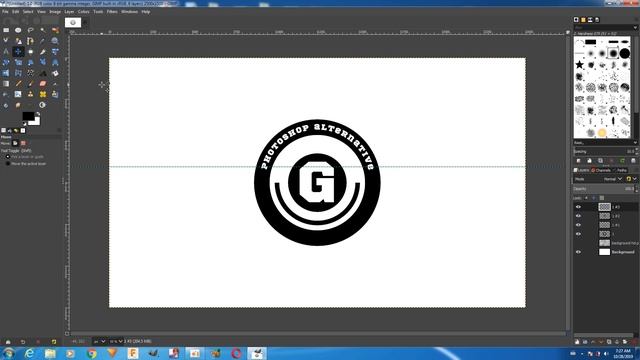Viewport: 640px width, 360px height.
Task: Select the Gradient tool
Action: click(x=6, y=84)
